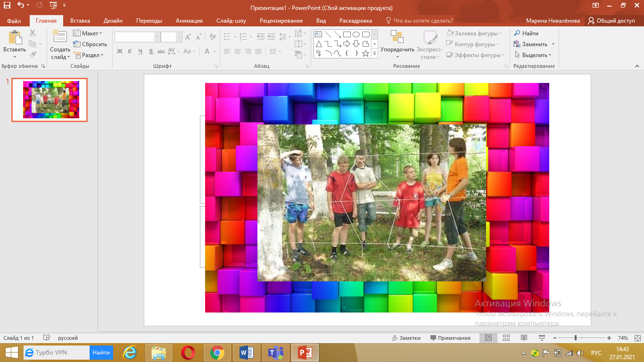Decrease font size with the smaller A icon
Image resolution: width=644 pixels, height=362 pixels.
(198, 37)
